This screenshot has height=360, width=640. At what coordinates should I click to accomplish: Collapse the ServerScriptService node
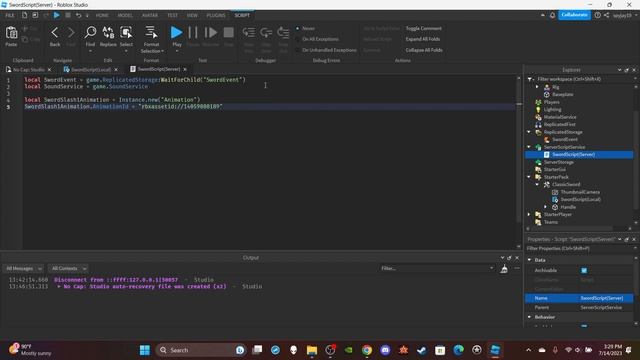(x=529, y=147)
